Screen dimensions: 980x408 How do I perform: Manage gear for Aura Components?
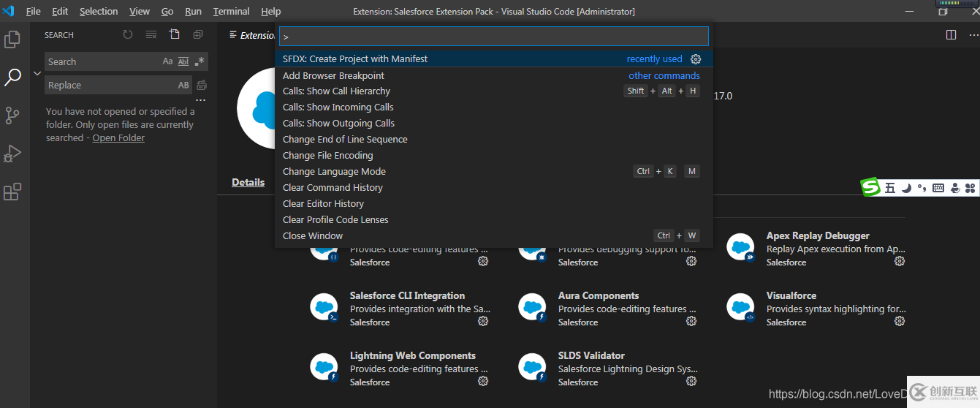click(691, 321)
